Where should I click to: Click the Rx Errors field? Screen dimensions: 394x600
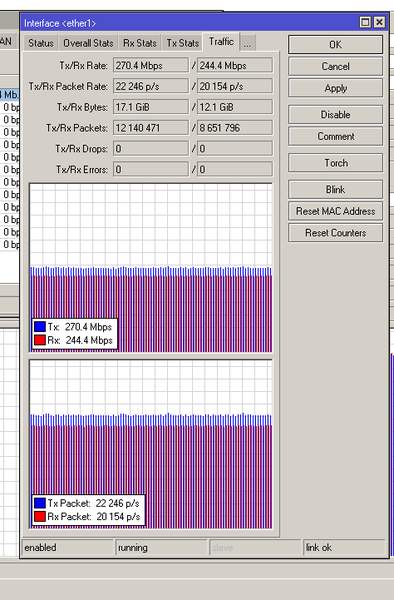(235, 169)
